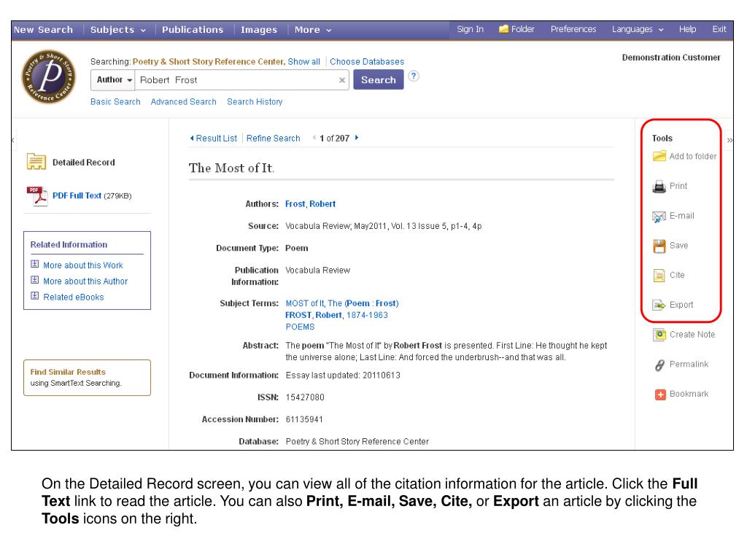Click the Permalink label text
747x560 pixels.
(689, 365)
